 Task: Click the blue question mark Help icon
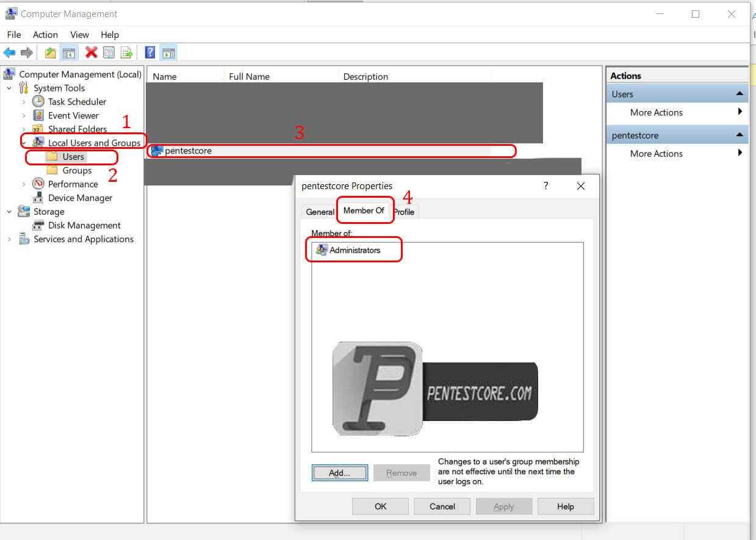150,52
